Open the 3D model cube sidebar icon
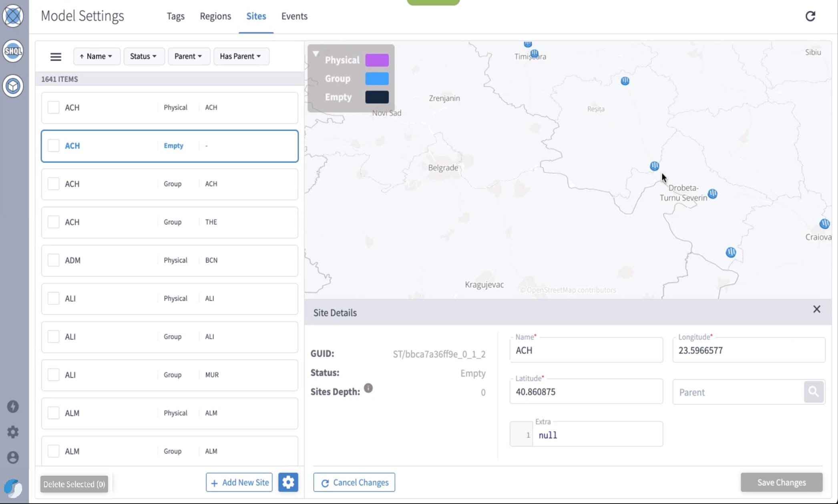The width and height of the screenshot is (838, 504). coord(13,86)
